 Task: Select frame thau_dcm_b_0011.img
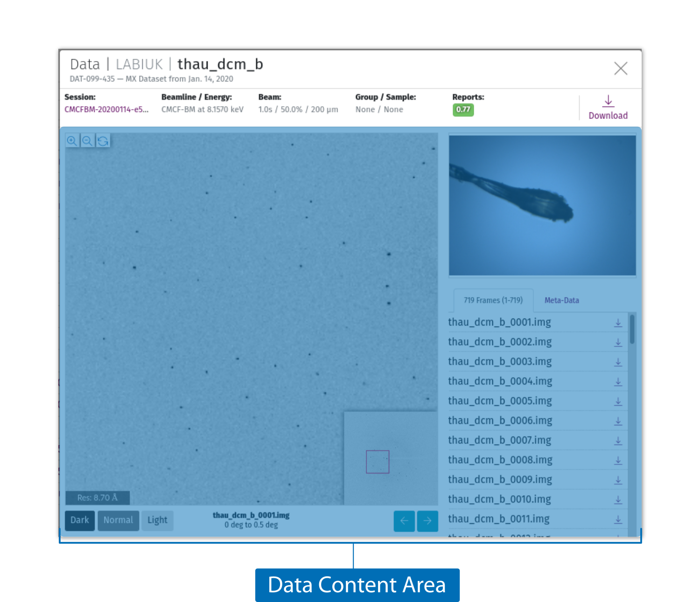coord(499,519)
